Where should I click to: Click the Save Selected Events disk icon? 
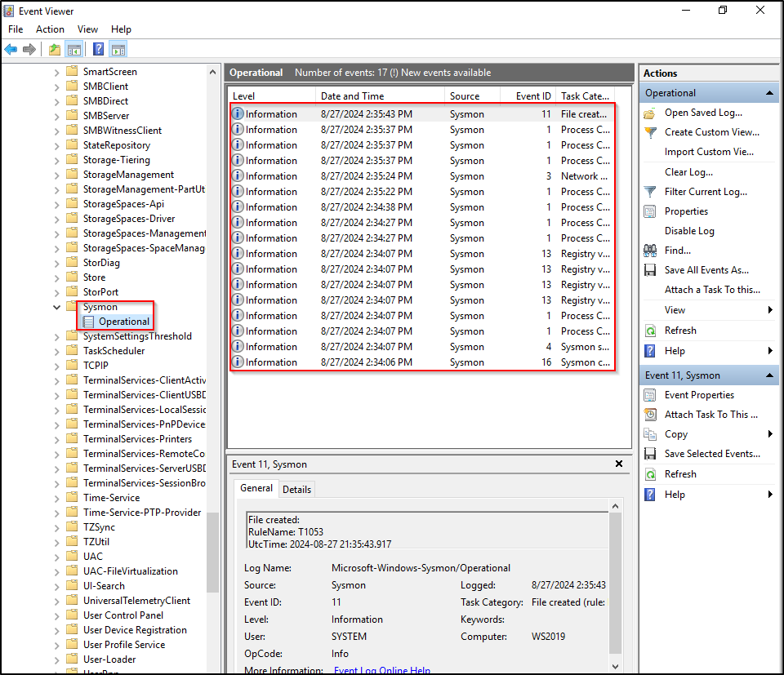650,454
